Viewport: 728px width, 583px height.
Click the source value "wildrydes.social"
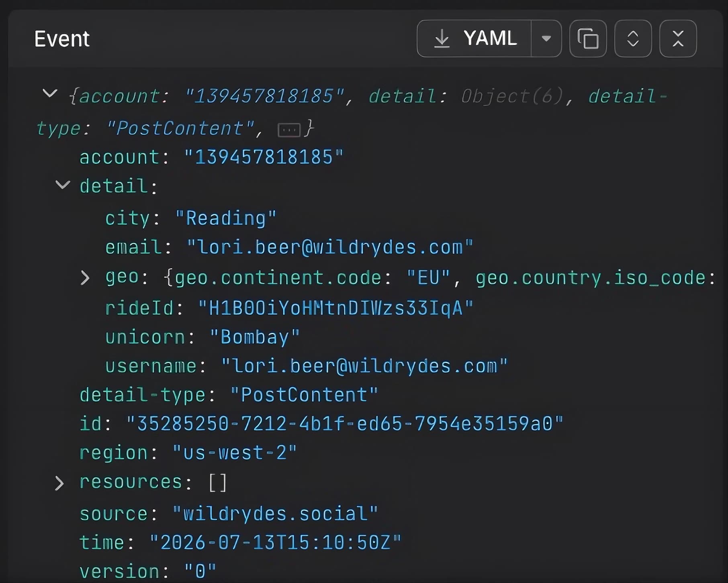275,514
